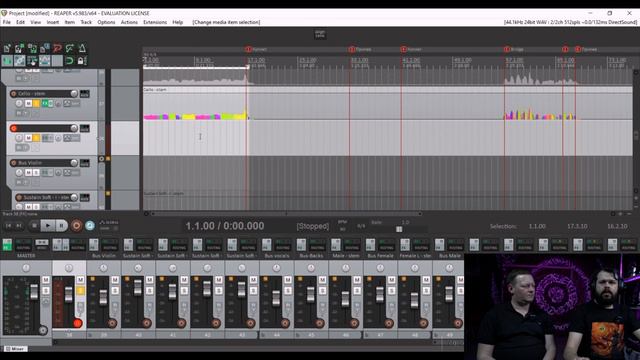Arm record on mixer strip 41
Image resolution: width=640 pixels, height=360 pixels.
click(x=181, y=323)
